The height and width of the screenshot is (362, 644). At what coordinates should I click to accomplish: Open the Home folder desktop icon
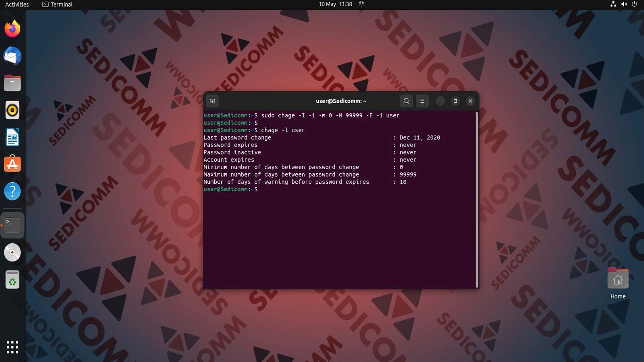(618, 284)
